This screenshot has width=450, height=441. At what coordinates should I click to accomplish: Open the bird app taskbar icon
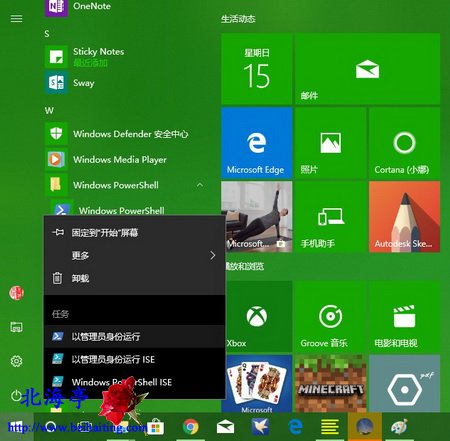[260, 427]
